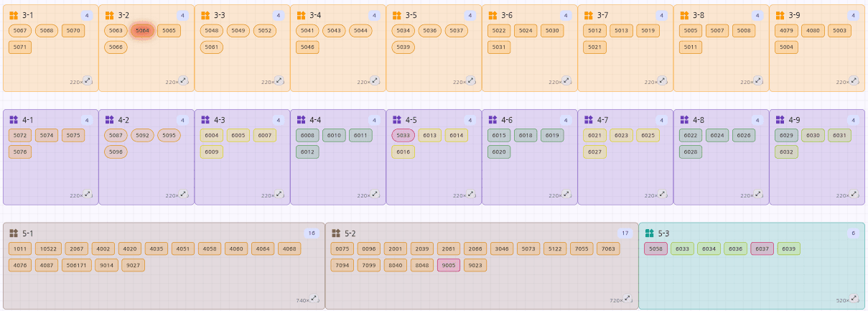
Task: Click the 5-2 group icon
Action: click(336, 233)
